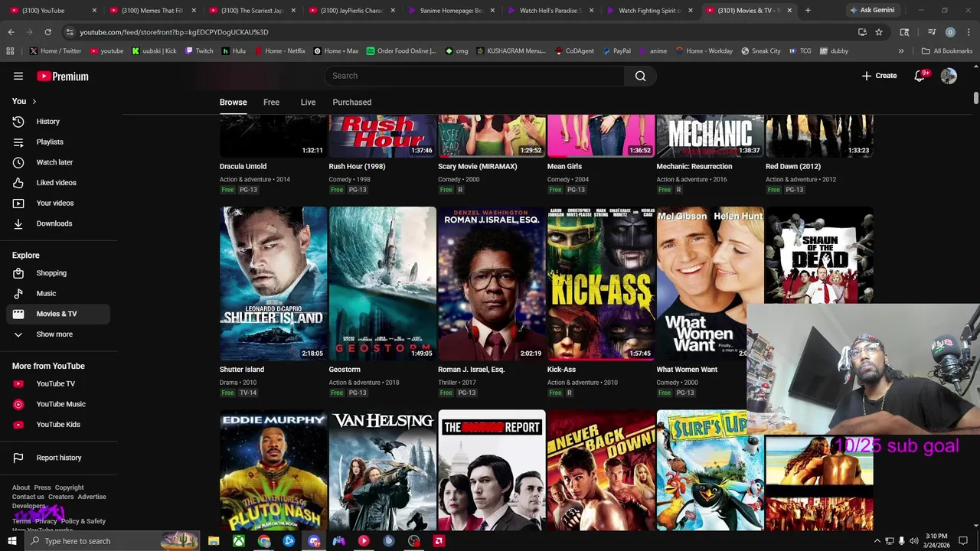
Task: Click the Windows Start button
Action: (11, 541)
